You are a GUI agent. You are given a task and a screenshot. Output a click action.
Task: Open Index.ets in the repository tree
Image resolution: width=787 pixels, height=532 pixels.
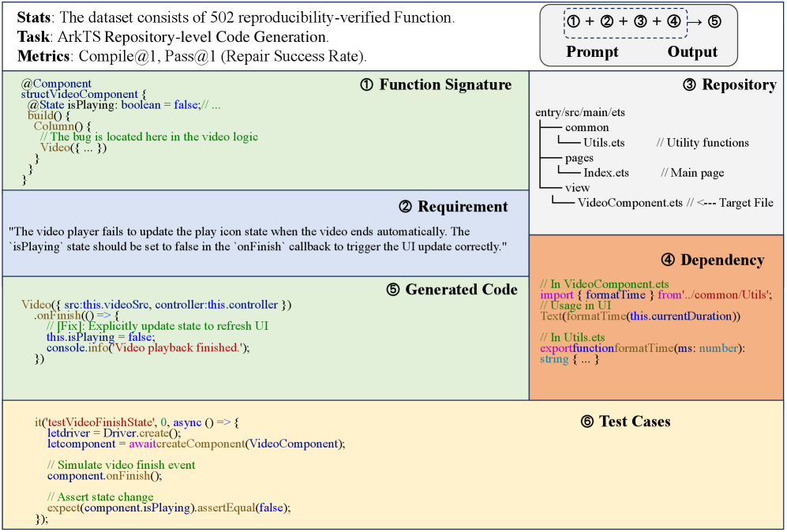coord(606,173)
